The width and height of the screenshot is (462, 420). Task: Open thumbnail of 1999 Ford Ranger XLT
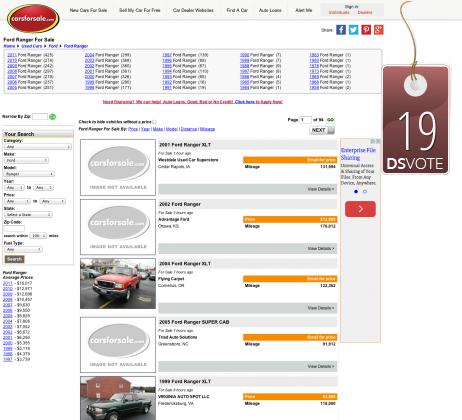click(x=118, y=398)
